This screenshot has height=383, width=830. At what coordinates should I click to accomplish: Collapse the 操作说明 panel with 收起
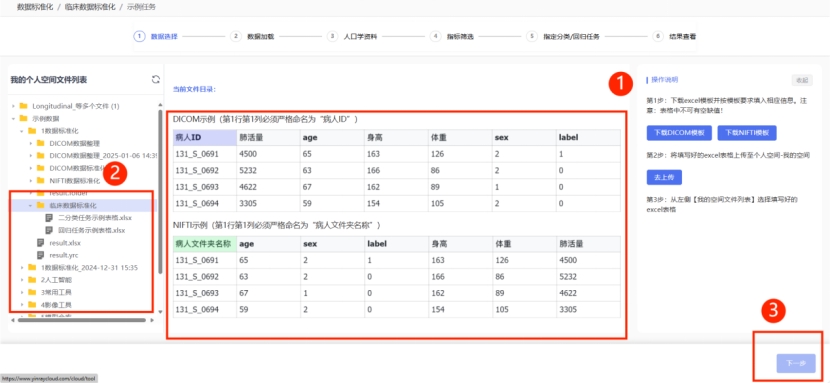click(802, 80)
